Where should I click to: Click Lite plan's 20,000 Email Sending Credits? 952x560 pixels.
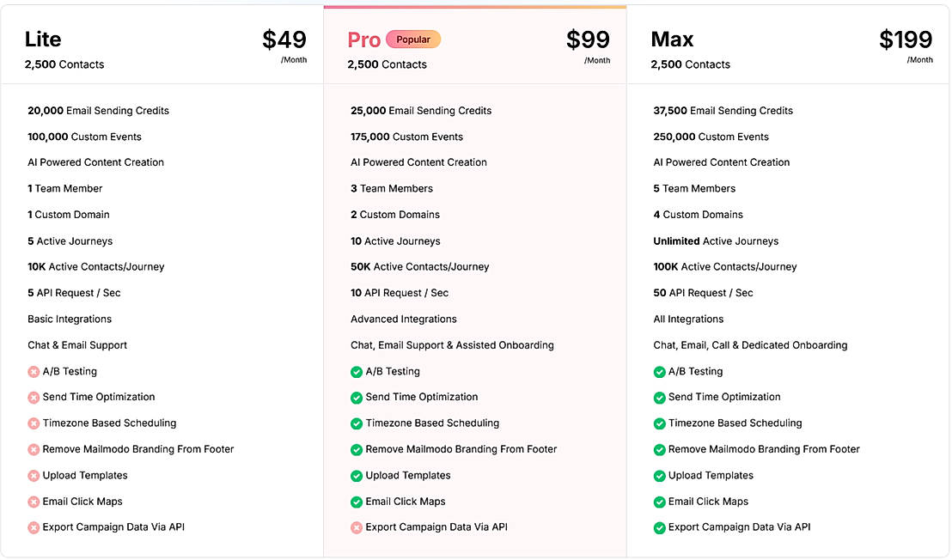click(x=98, y=111)
